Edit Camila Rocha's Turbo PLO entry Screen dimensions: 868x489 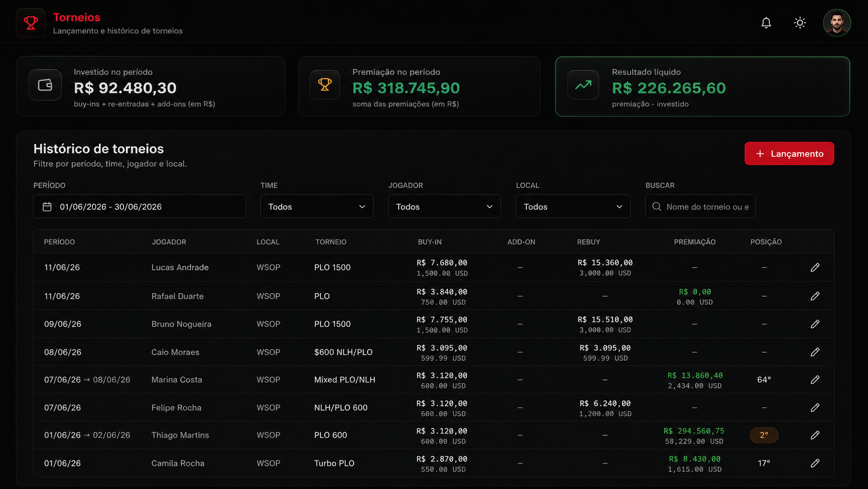point(815,463)
